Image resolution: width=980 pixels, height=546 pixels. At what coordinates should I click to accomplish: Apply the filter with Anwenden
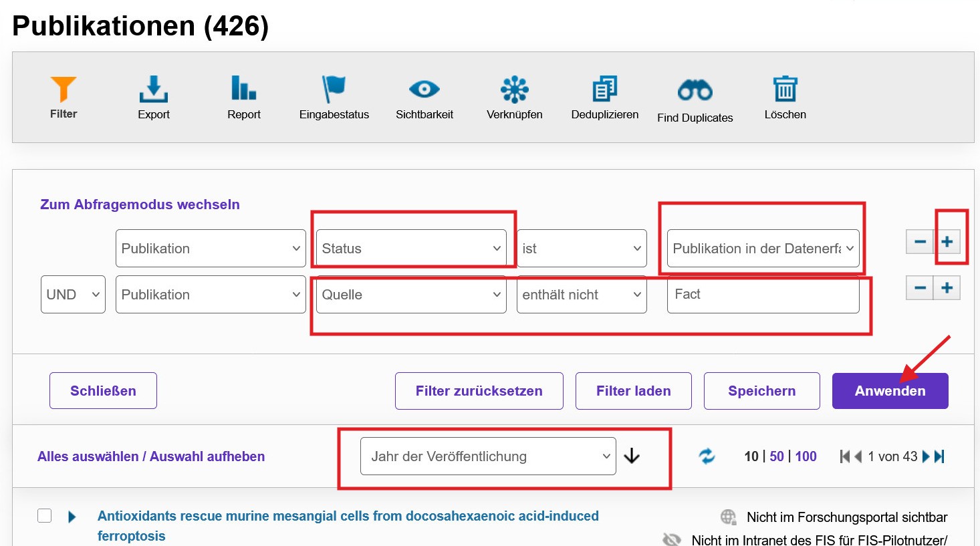(890, 391)
